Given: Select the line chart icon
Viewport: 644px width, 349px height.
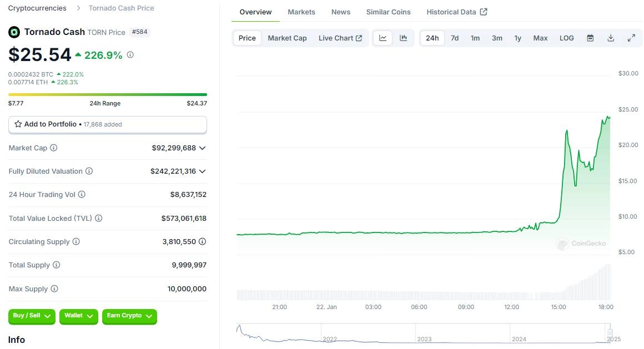Looking at the screenshot, I should click(x=383, y=38).
